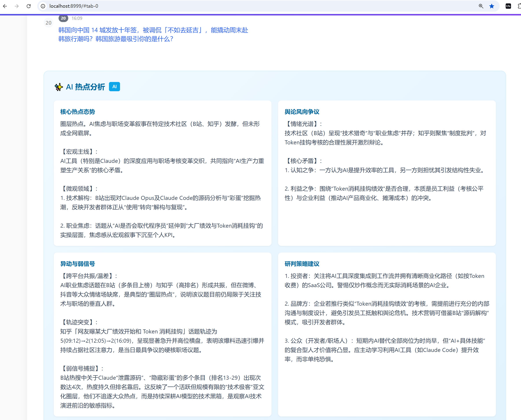The height and width of the screenshot is (420, 521).
Task: Select the 舆论风向争议 card heading
Action: click(302, 112)
